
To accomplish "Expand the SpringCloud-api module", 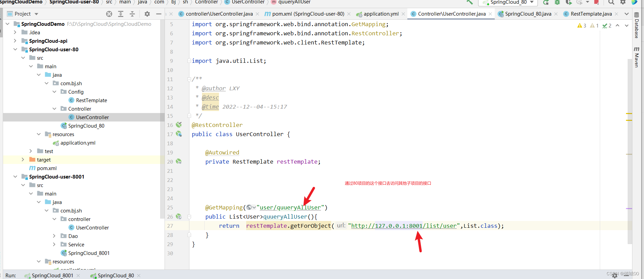I will click(15, 41).
